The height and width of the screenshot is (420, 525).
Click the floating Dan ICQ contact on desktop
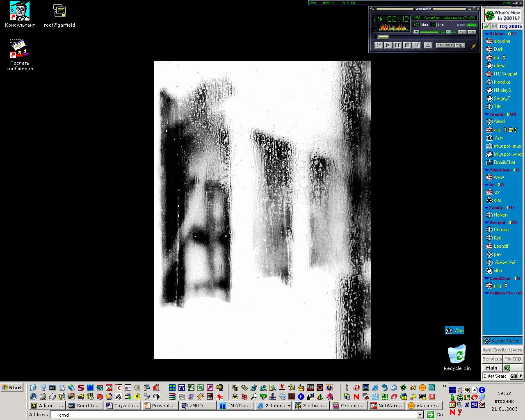coord(454,330)
